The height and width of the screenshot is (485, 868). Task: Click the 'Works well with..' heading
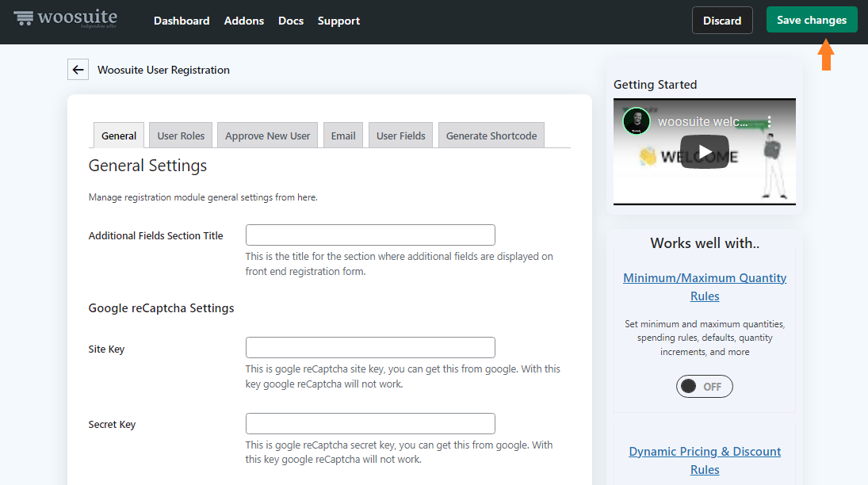tap(705, 243)
